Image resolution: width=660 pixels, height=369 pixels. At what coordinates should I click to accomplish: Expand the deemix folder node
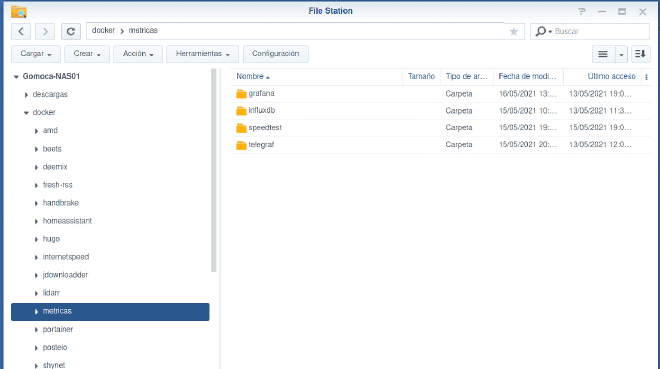(x=36, y=167)
